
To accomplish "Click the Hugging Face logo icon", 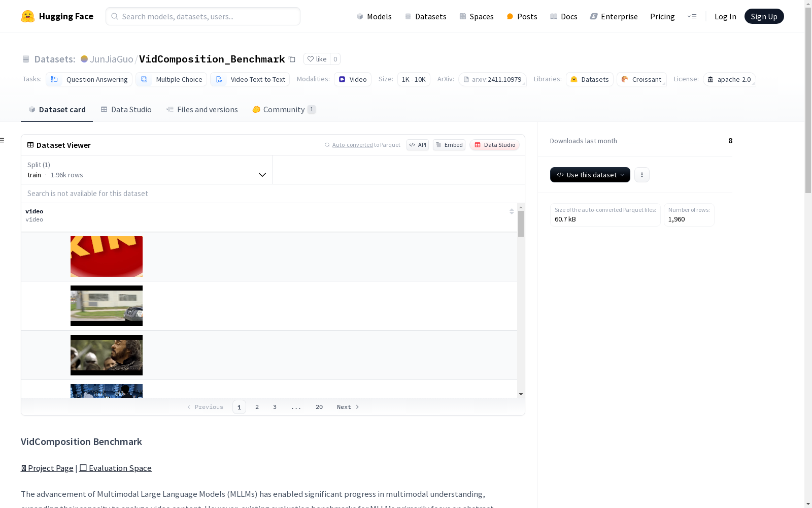I will [x=28, y=16].
